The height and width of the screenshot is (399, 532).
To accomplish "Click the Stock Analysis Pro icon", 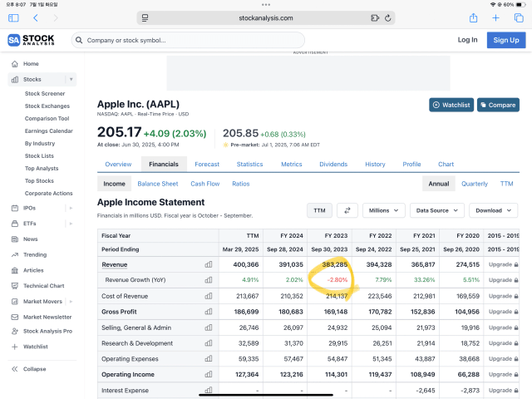I will (15, 331).
